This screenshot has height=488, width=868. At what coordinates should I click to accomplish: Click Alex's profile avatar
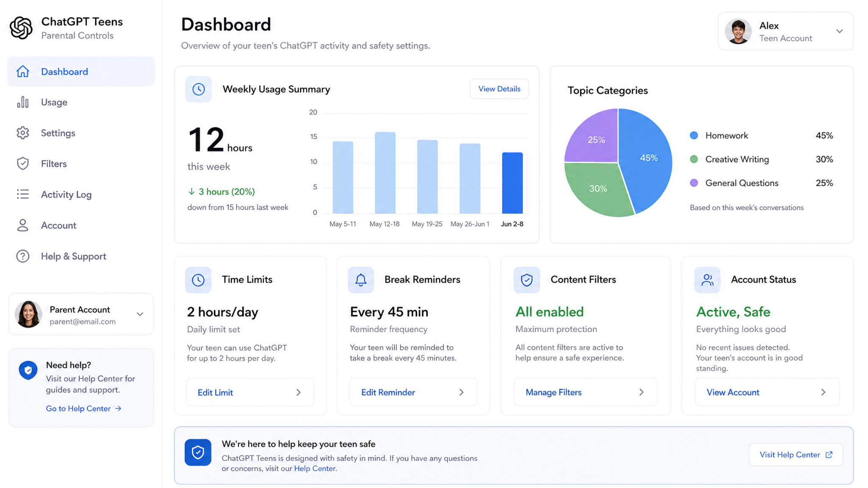(x=738, y=31)
